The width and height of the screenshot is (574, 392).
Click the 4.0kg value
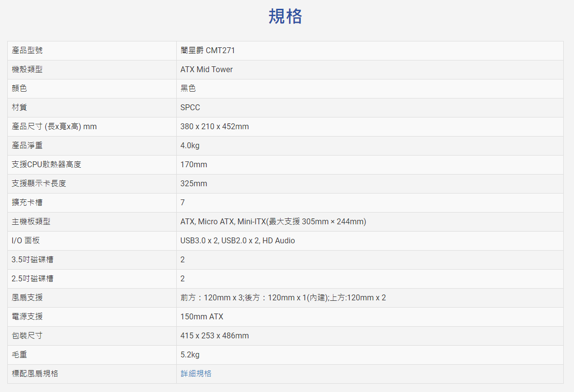190,145
